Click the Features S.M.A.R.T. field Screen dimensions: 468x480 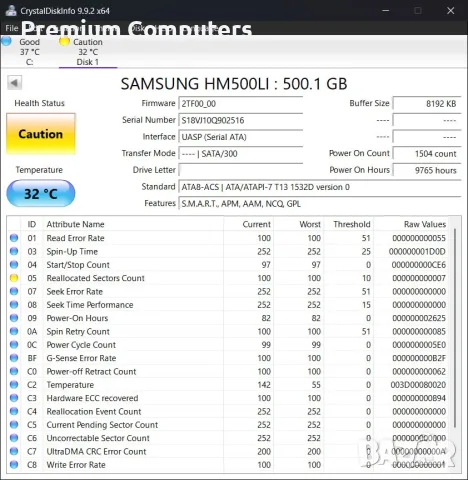(320, 204)
